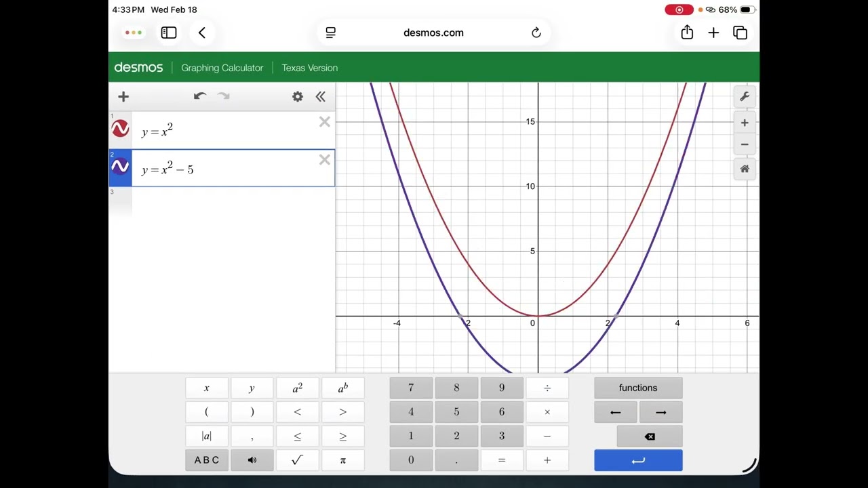The height and width of the screenshot is (488, 868).
Task: Reload the desmos.com page
Action: point(536,33)
